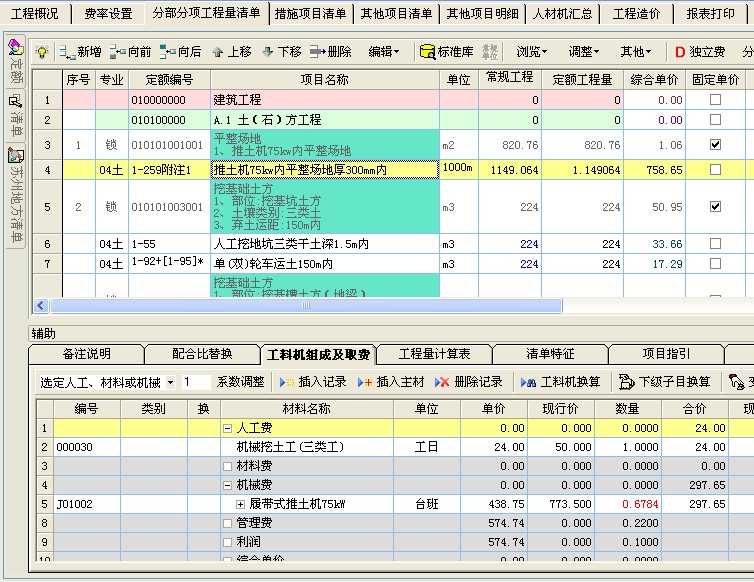Click the 插入记录 insert record icon

point(287,382)
